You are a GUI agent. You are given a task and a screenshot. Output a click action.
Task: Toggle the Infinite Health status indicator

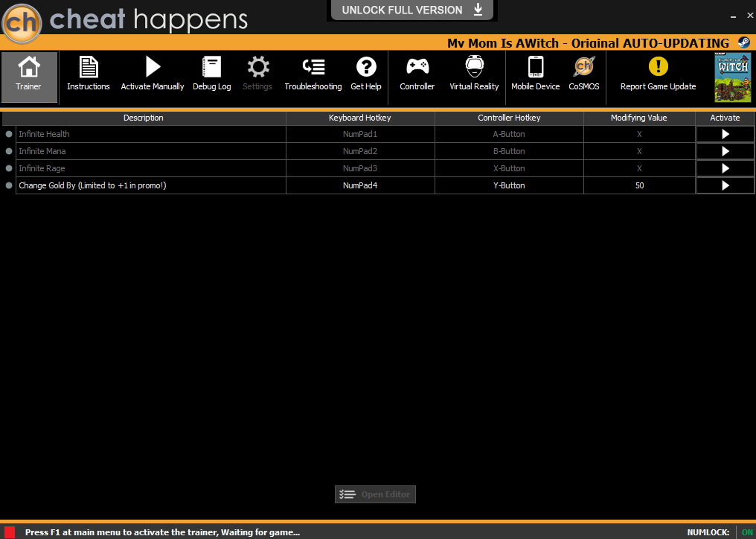(9, 134)
